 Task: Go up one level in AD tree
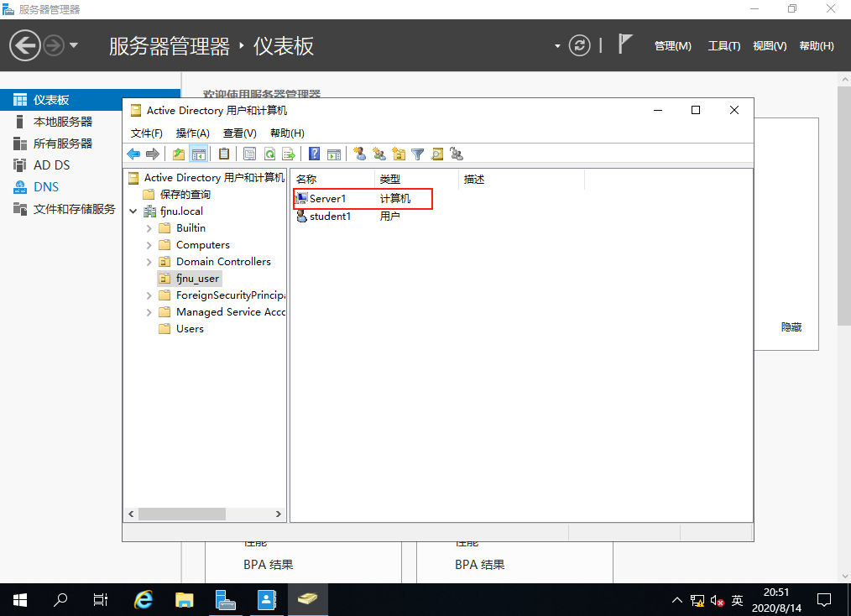tap(179, 154)
